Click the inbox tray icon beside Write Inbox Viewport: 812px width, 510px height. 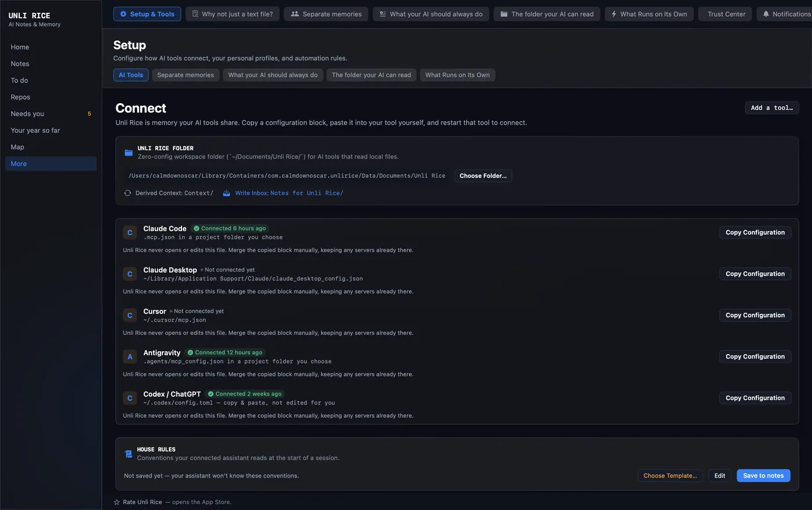pos(227,193)
